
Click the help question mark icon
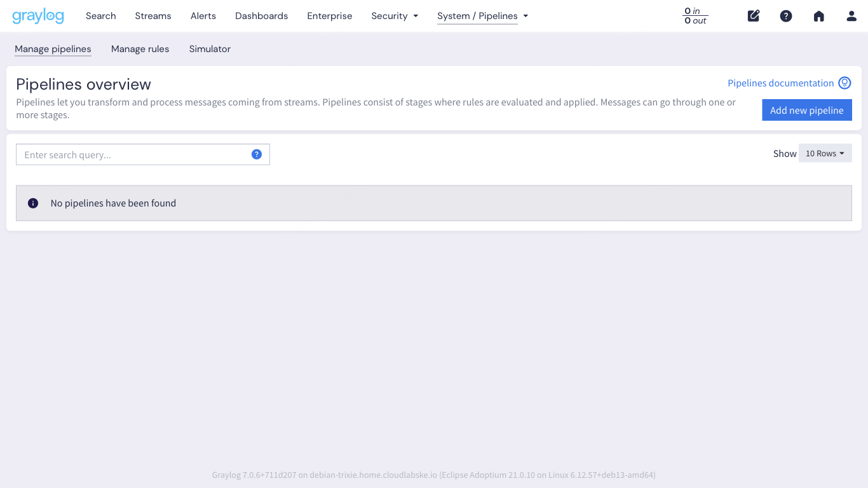(786, 16)
